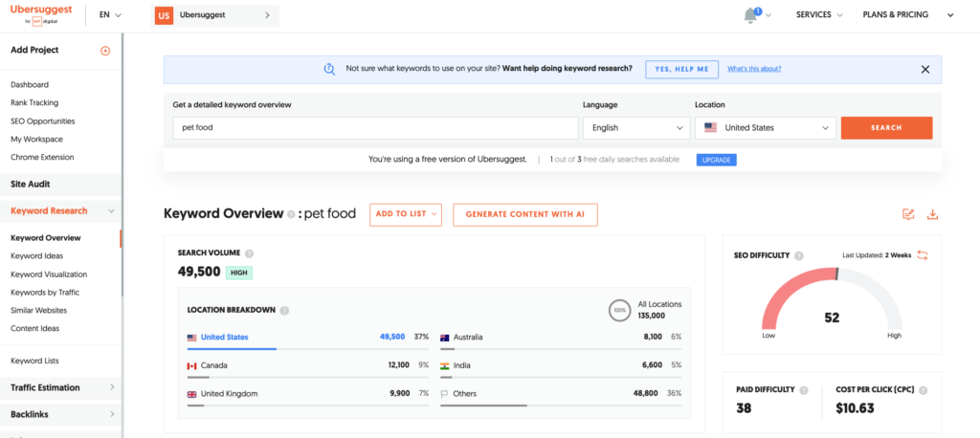Click the edit note icon beside download
The width and height of the screenshot is (980, 438).
[x=908, y=214]
